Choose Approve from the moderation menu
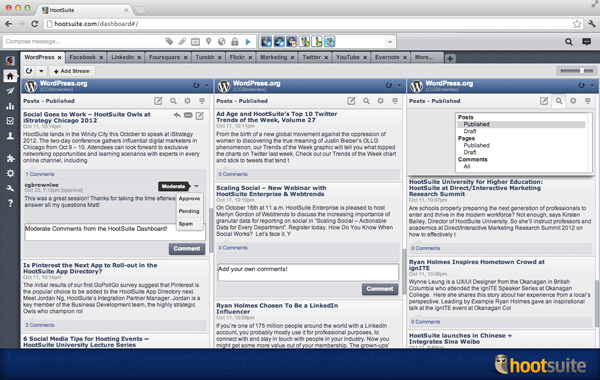 click(189, 199)
